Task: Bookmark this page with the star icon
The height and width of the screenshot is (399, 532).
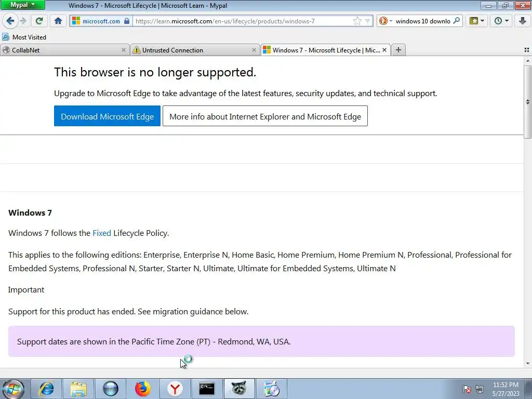Action: pos(357,21)
